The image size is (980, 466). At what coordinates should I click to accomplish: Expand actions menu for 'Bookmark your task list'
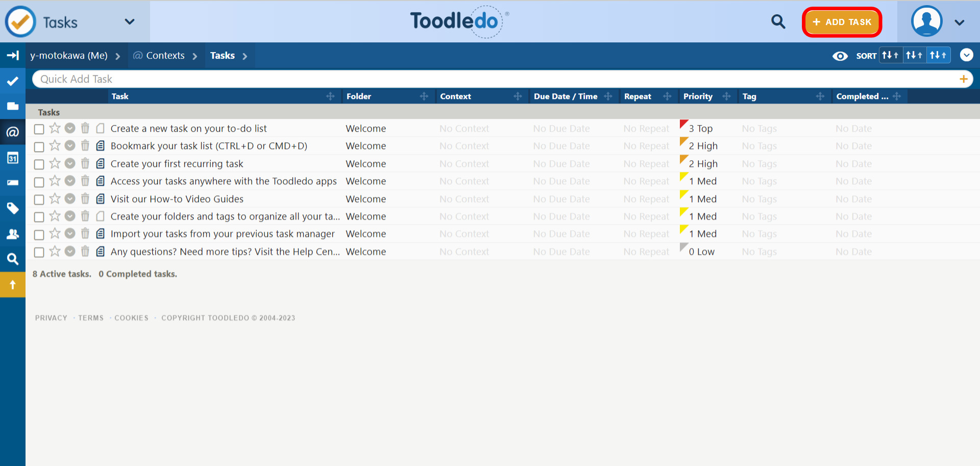click(x=70, y=145)
